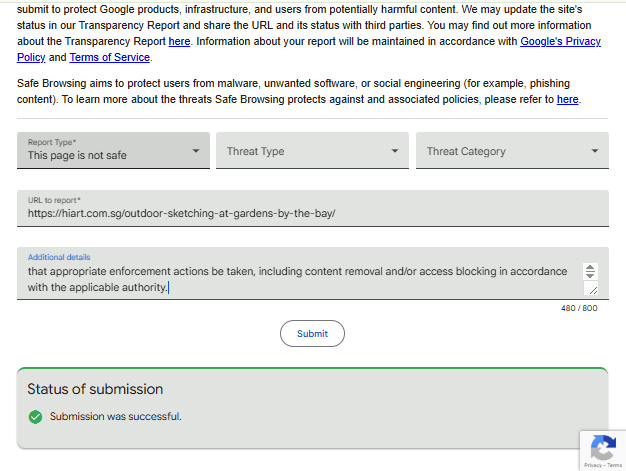The width and height of the screenshot is (626, 471).
Task: Click the textarea resize handle icon
Action: click(593, 290)
